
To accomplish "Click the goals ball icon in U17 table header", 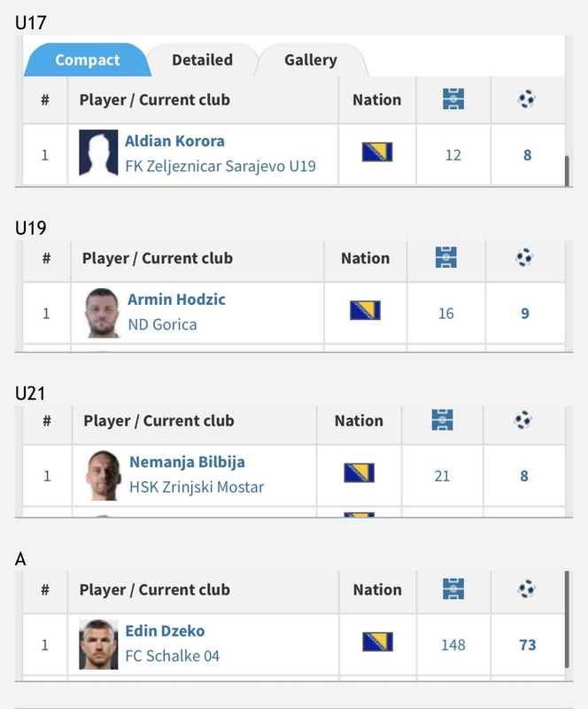I will 527,99.
